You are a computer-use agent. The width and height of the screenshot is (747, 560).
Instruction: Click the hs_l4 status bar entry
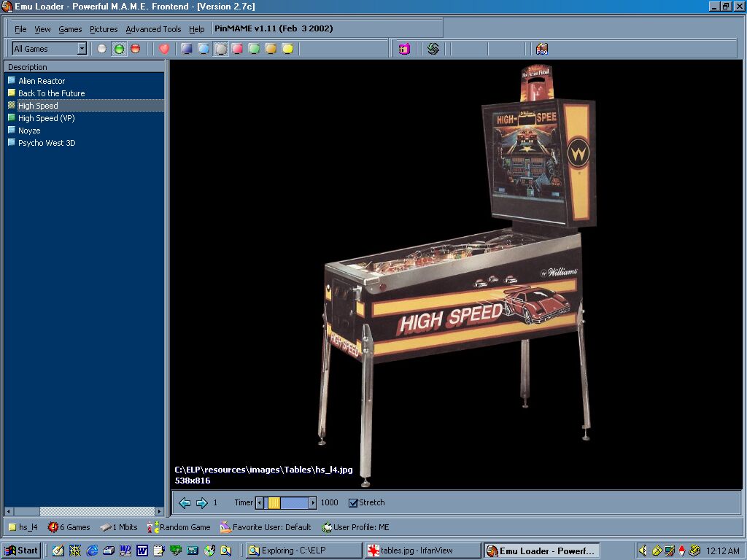click(23, 527)
